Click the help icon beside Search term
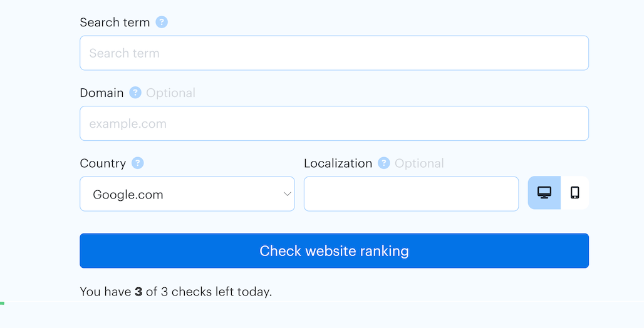Viewport: 644px width, 328px height. [x=162, y=23]
